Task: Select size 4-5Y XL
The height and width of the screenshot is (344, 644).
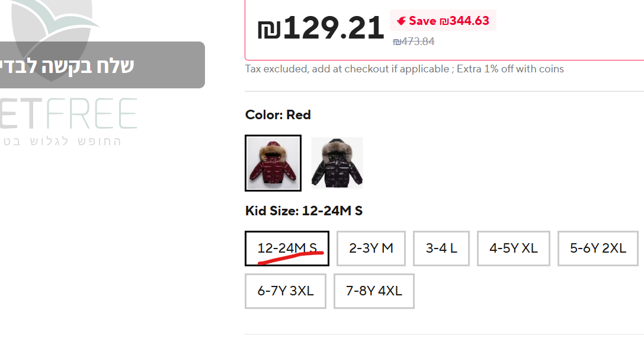Action: point(513,249)
